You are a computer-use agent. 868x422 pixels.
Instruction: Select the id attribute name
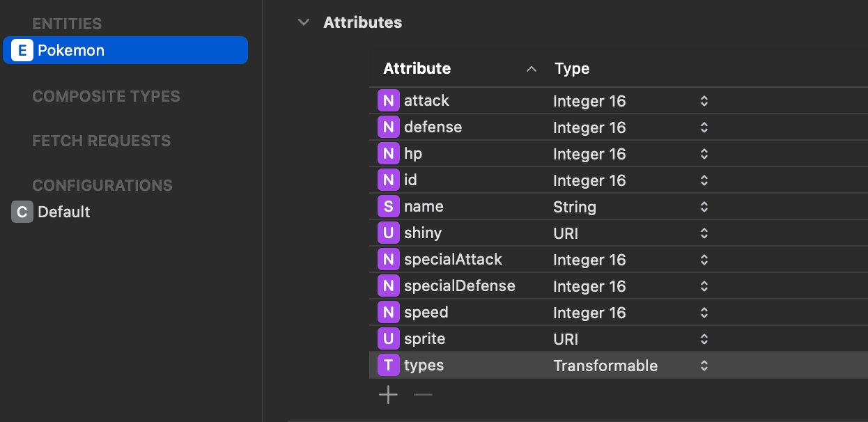[410, 180]
